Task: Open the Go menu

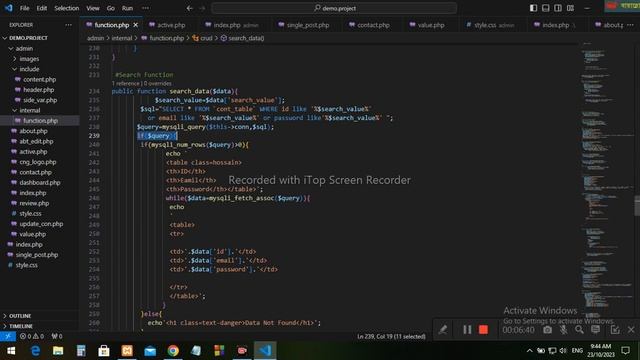Action: [x=111, y=8]
